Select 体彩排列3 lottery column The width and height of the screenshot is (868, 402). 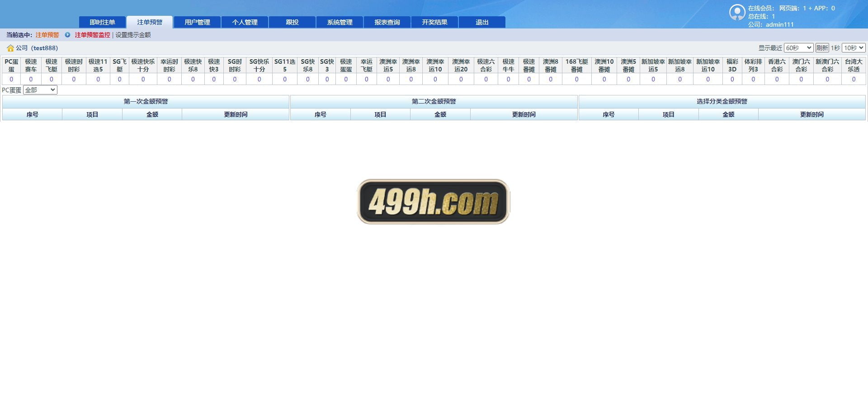(753, 65)
